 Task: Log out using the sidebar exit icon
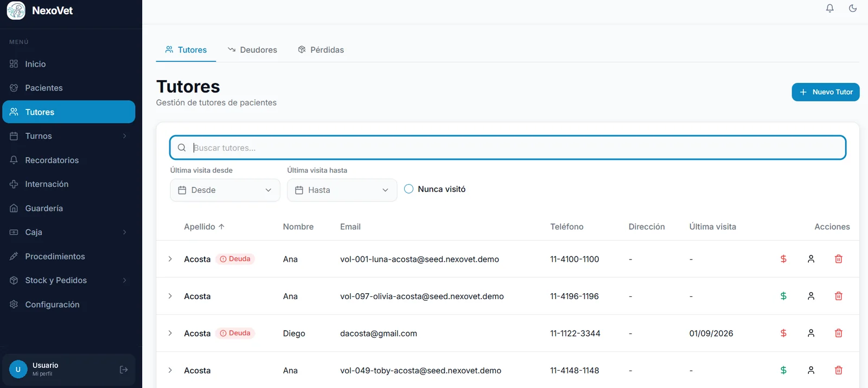tap(124, 370)
